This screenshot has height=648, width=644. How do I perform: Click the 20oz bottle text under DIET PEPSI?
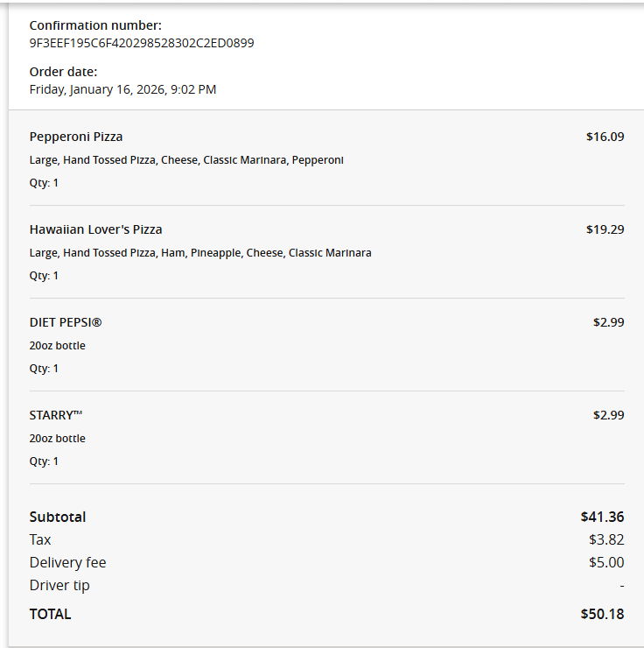[58, 346]
